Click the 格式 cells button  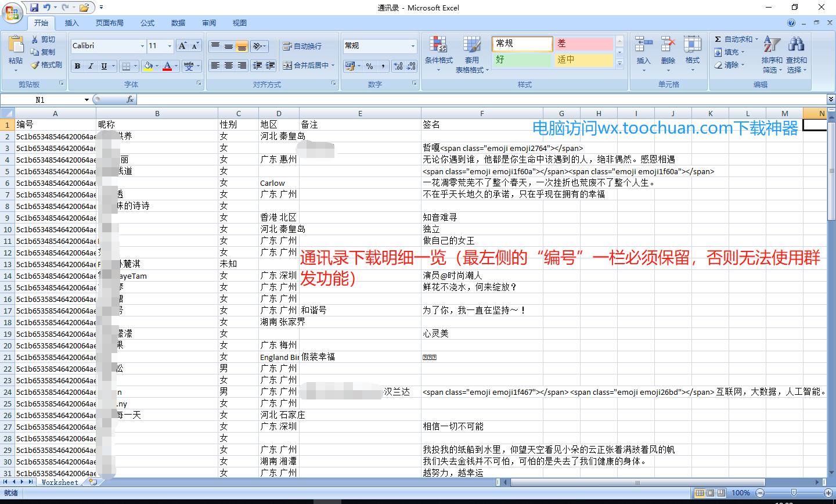693,53
